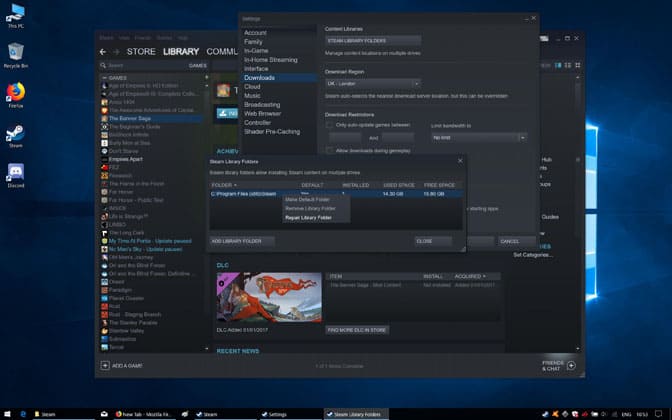Screen dimensions: 672x420
Task: Click the Steam library search field
Action: (x=146, y=66)
